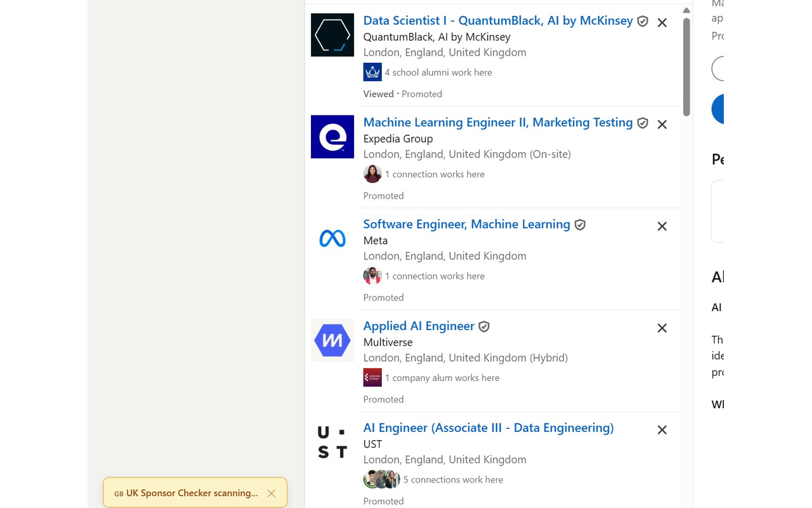Click 'UK Sponsor Checker scanning...' message
Image resolution: width=812 pixels, height=508 pixels.
tap(192, 493)
